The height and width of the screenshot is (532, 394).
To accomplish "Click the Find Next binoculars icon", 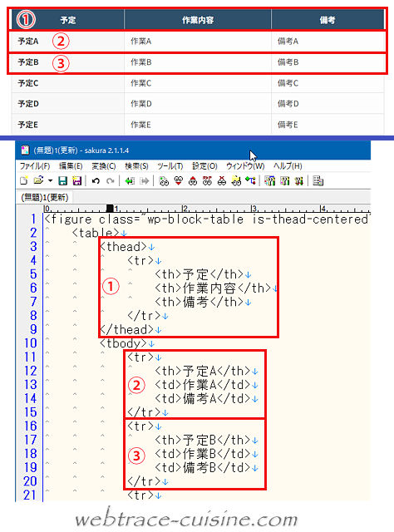I will tap(179, 181).
